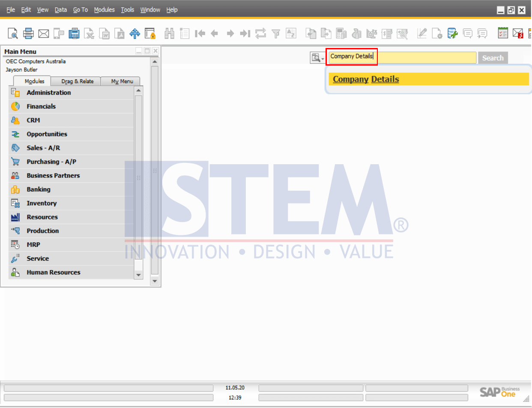Screen dimensions: 532x408
Task: Open the File menu
Action: 11,9
